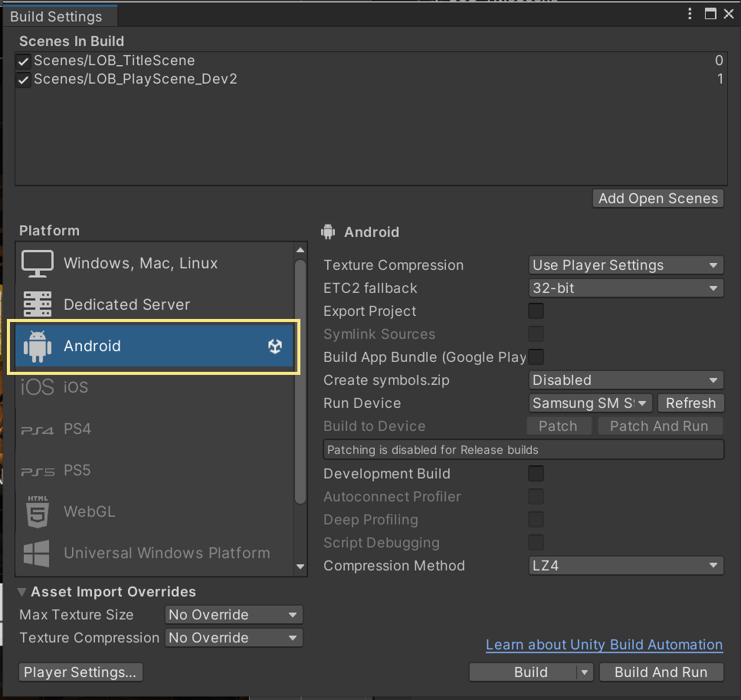Select the Windows, Mac, Linux platform

point(154,264)
